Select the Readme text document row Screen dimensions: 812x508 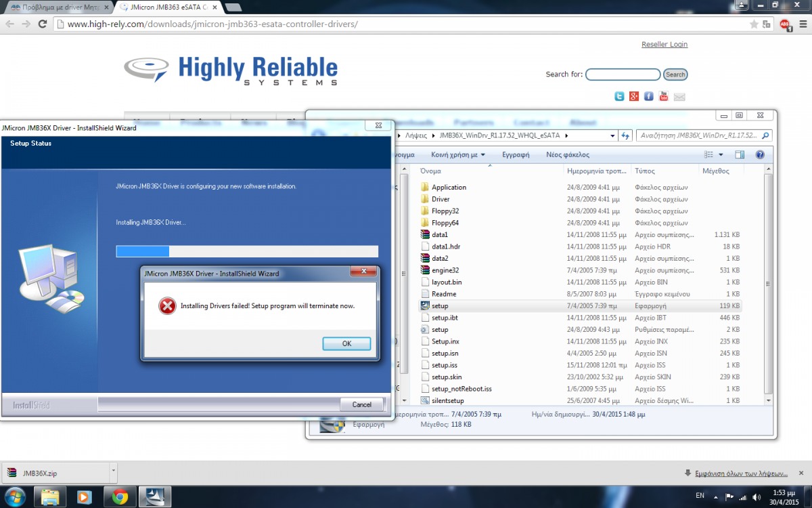[581, 294]
